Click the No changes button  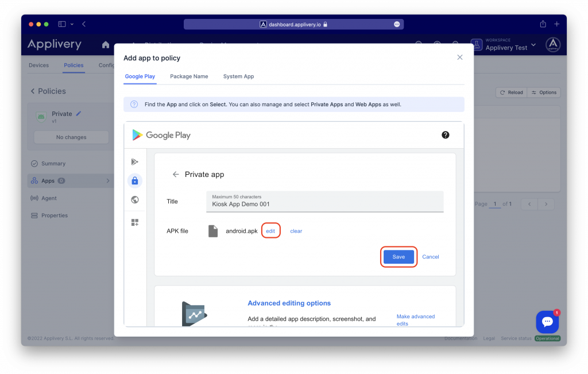71,137
